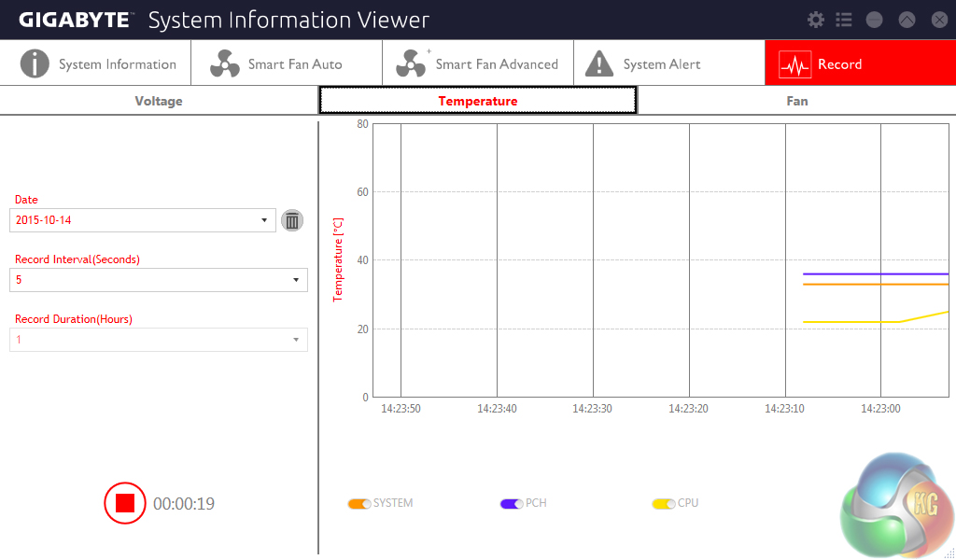Click the Smart Fan Auto fan icon

[x=225, y=63]
